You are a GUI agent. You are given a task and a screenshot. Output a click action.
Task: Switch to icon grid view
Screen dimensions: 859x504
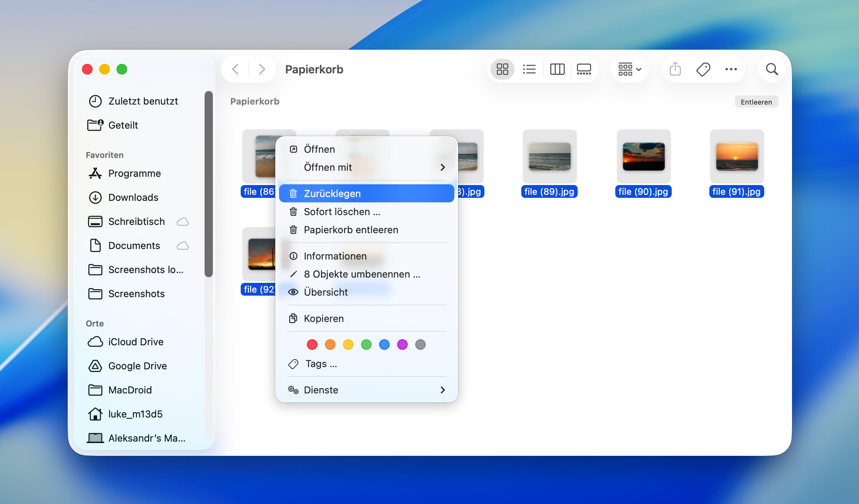[x=502, y=69]
